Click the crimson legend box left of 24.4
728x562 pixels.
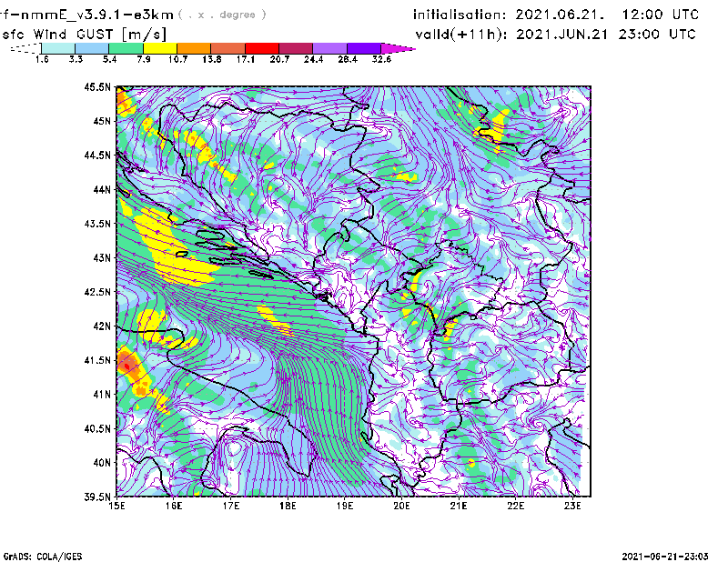coord(296,48)
